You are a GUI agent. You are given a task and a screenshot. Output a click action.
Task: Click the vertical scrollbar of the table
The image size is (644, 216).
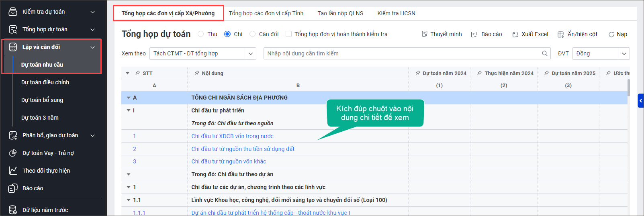point(628,87)
